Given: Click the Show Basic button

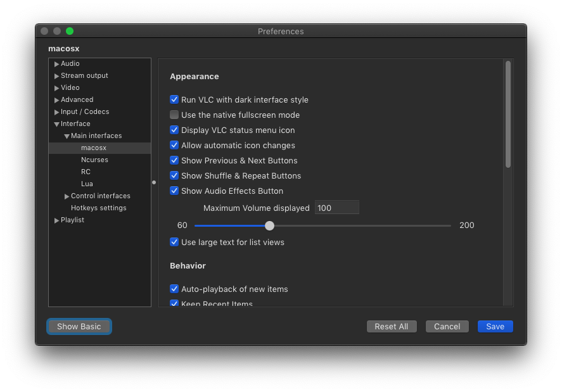Looking at the screenshot, I should coord(79,326).
